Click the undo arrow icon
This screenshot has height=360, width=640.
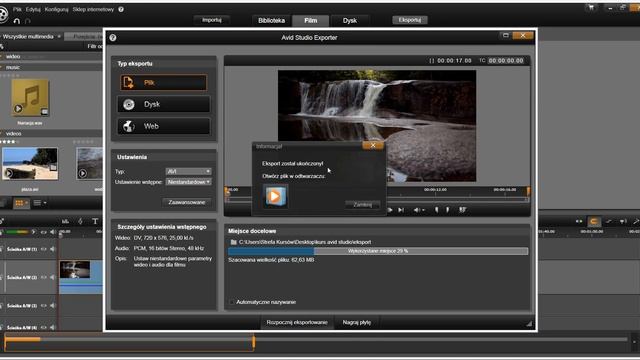(17, 21)
